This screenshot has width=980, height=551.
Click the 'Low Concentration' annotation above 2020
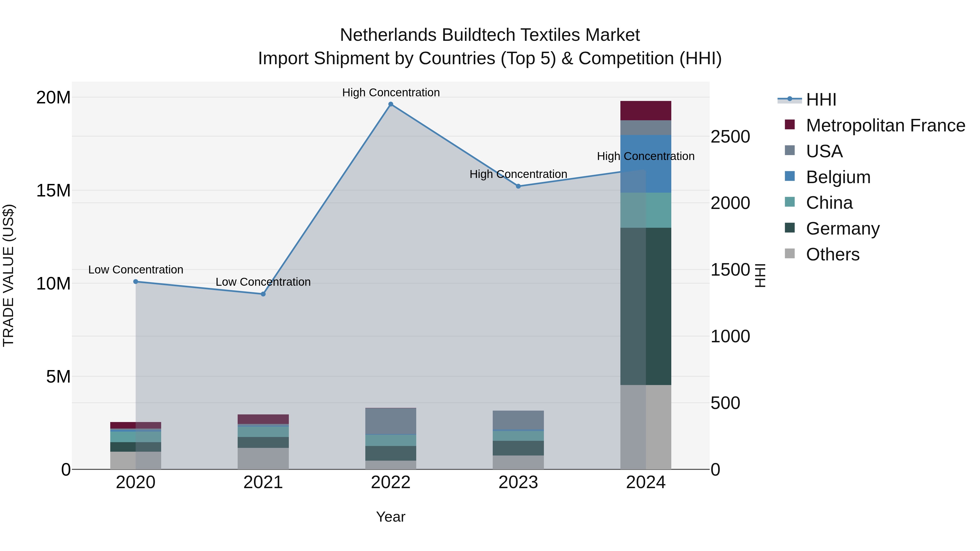(x=136, y=270)
